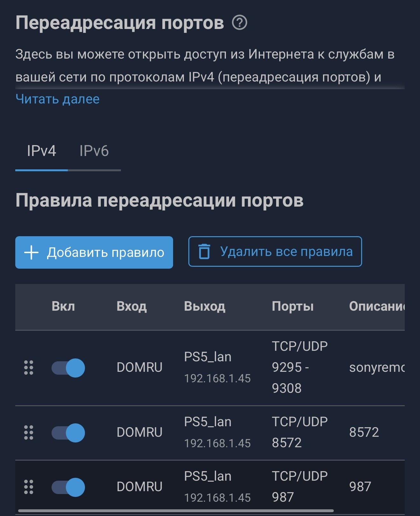Click drag handle of sonyremote rule
Image resolution: width=420 pixels, height=516 pixels.
pyautogui.click(x=29, y=368)
